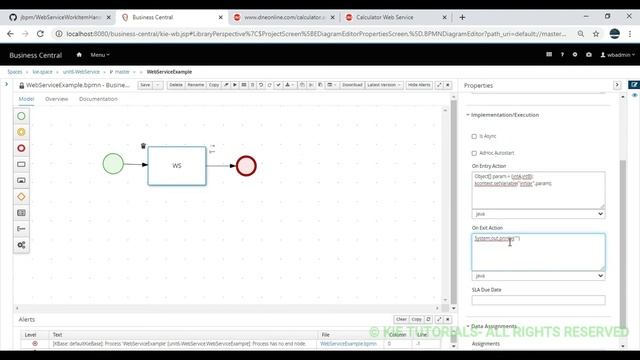Click Clear button in Alerts panel
The image size is (640, 360).
click(x=401, y=319)
